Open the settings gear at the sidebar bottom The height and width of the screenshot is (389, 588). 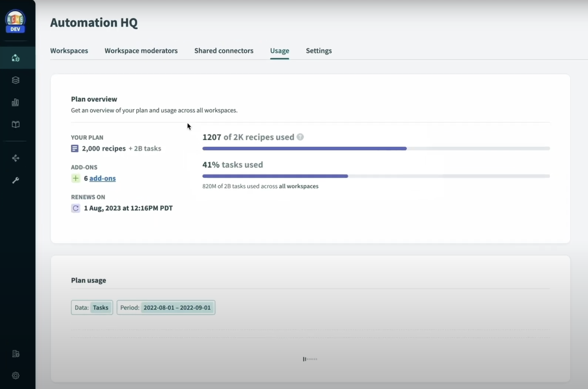(x=15, y=375)
